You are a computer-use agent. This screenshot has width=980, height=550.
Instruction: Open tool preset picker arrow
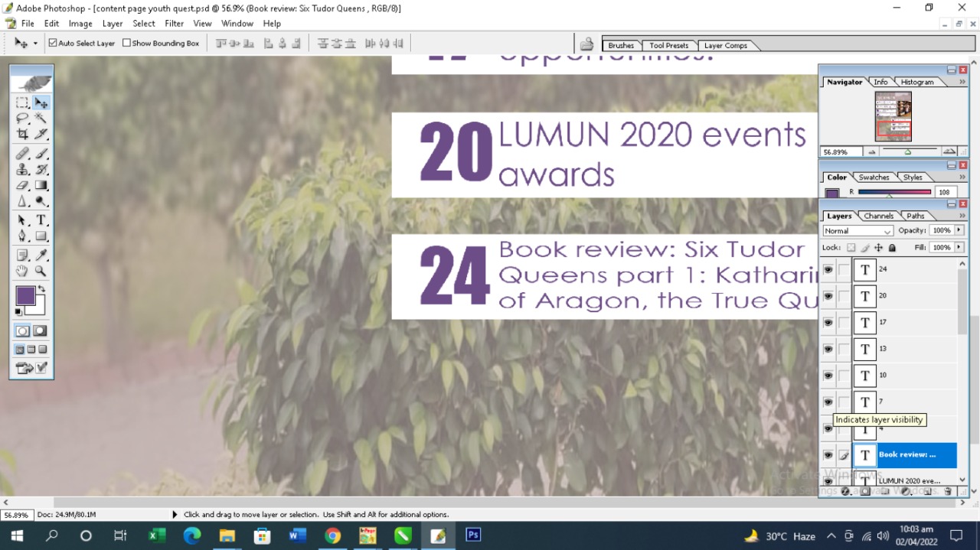tap(35, 44)
